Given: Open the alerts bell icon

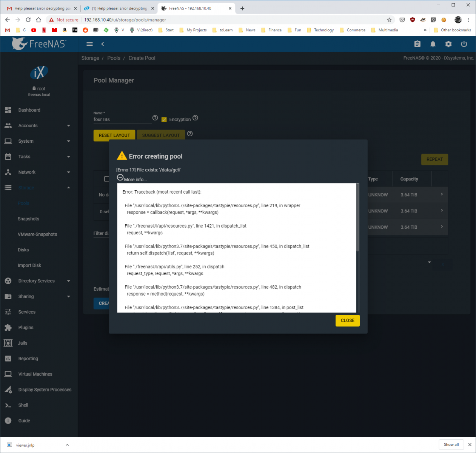Looking at the screenshot, I should click(433, 44).
